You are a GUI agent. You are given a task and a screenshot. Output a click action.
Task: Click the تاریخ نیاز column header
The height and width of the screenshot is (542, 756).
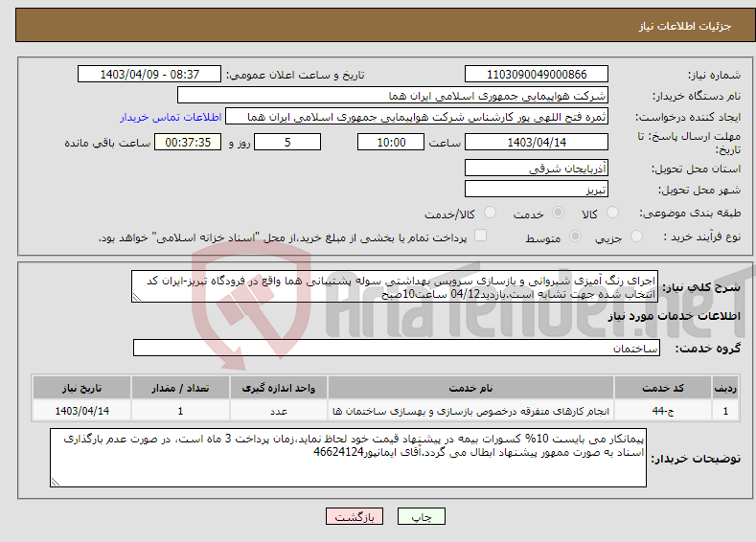82,388
